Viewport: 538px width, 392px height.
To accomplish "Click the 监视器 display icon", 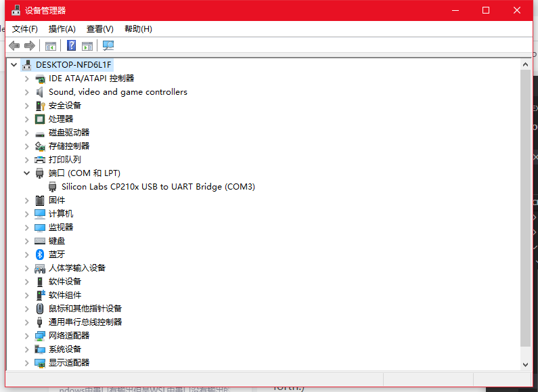I will pos(40,227).
